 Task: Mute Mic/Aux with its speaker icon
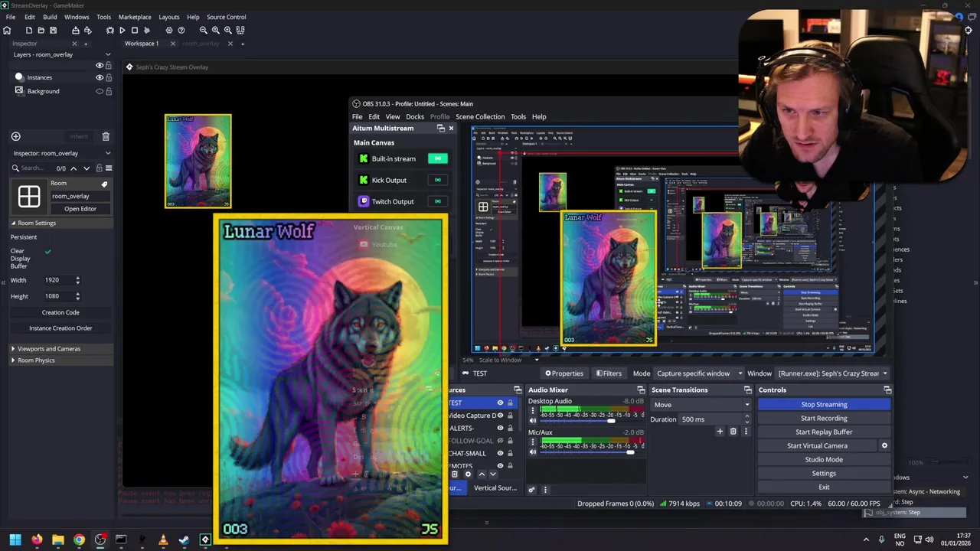532,452
